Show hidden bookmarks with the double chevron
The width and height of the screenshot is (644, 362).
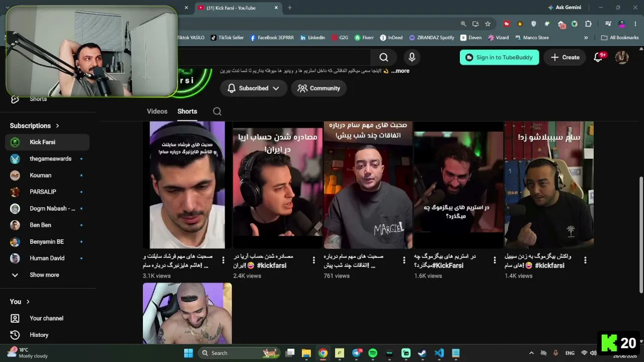(x=586, y=38)
